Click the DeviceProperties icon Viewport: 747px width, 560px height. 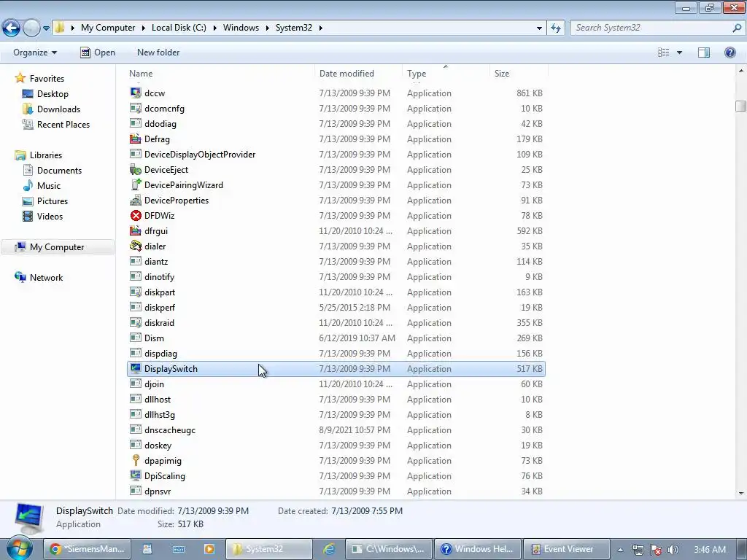136,200
